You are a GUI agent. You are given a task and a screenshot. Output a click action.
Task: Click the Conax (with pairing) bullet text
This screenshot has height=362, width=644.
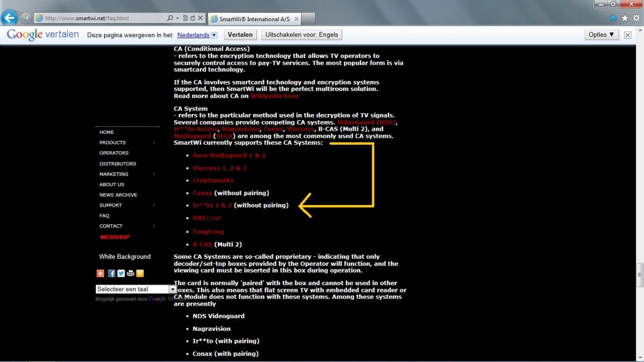pyautogui.click(x=225, y=354)
